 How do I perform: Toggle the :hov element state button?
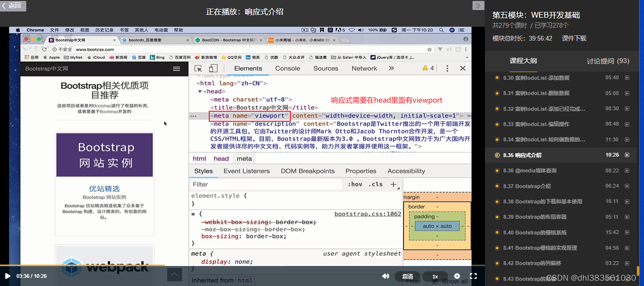coord(355,184)
